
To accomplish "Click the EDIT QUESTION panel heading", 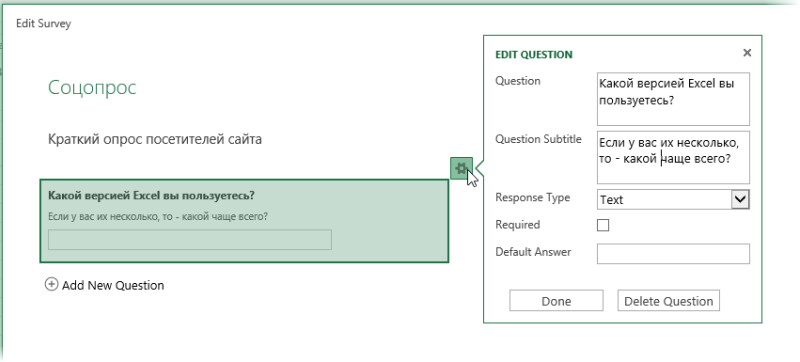I will [534, 55].
